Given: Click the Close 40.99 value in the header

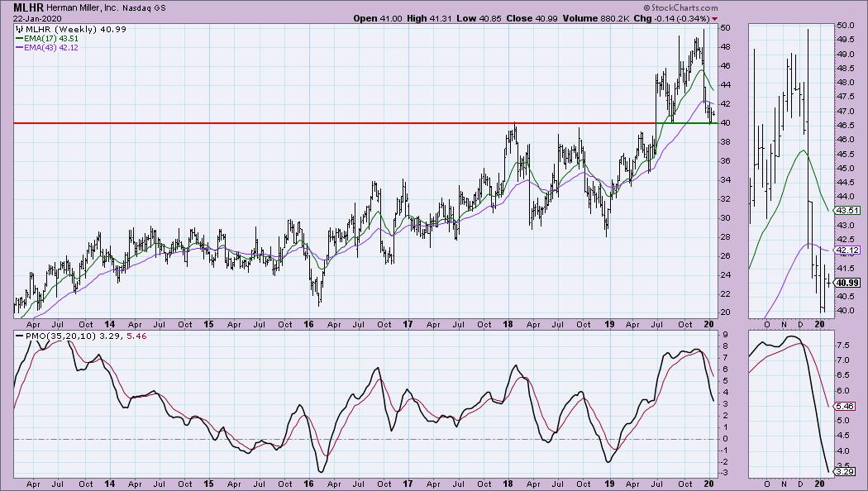Looking at the screenshot, I should click(x=532, y=18).
